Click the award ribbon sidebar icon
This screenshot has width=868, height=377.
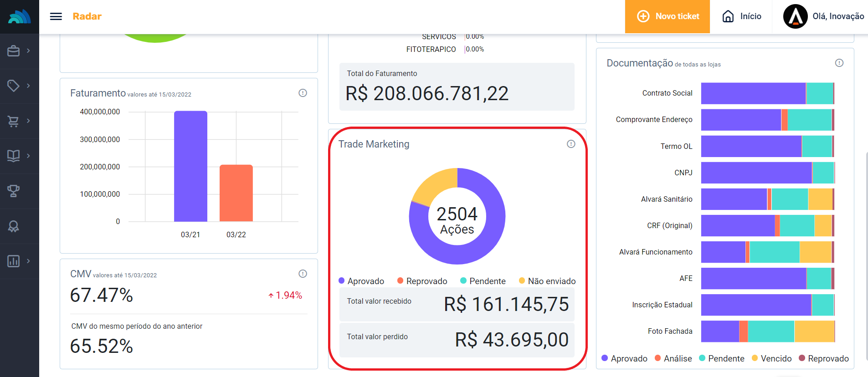click(x=14, y=226)
